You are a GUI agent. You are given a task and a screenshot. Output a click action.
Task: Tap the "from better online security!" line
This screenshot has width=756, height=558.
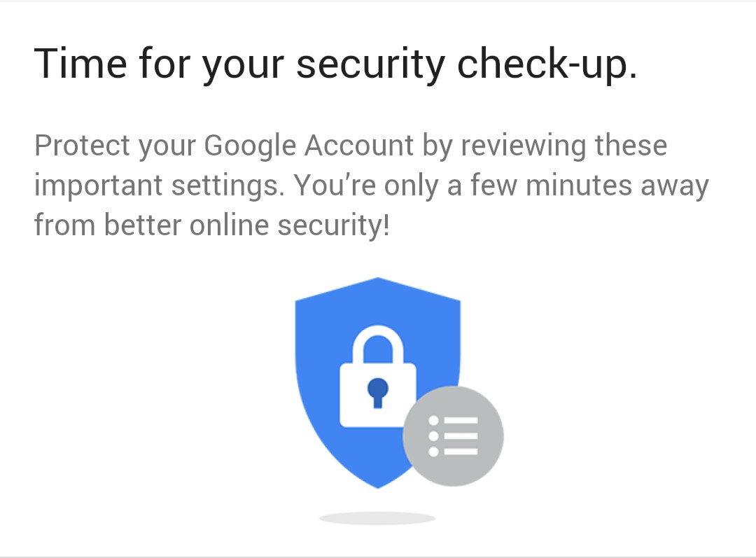[211, 225]
